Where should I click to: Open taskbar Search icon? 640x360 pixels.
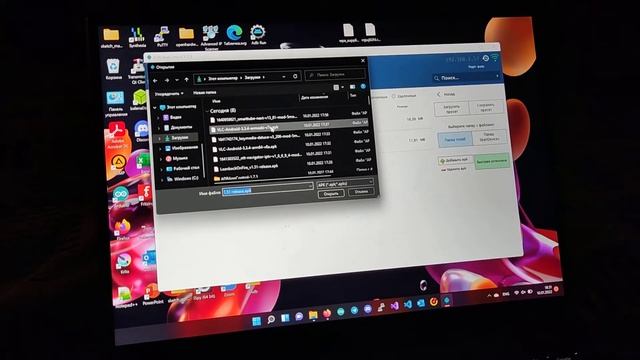pyautogui.click(x=271, y=319)
